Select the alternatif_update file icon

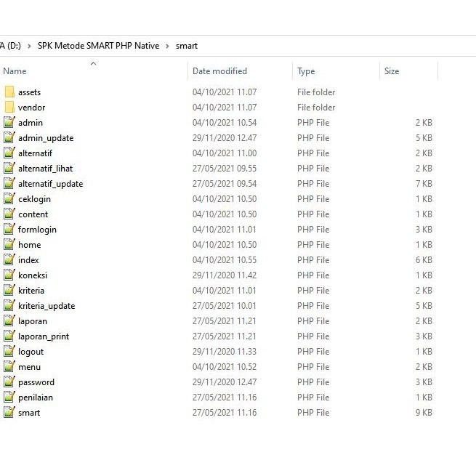tap(9, 183)
